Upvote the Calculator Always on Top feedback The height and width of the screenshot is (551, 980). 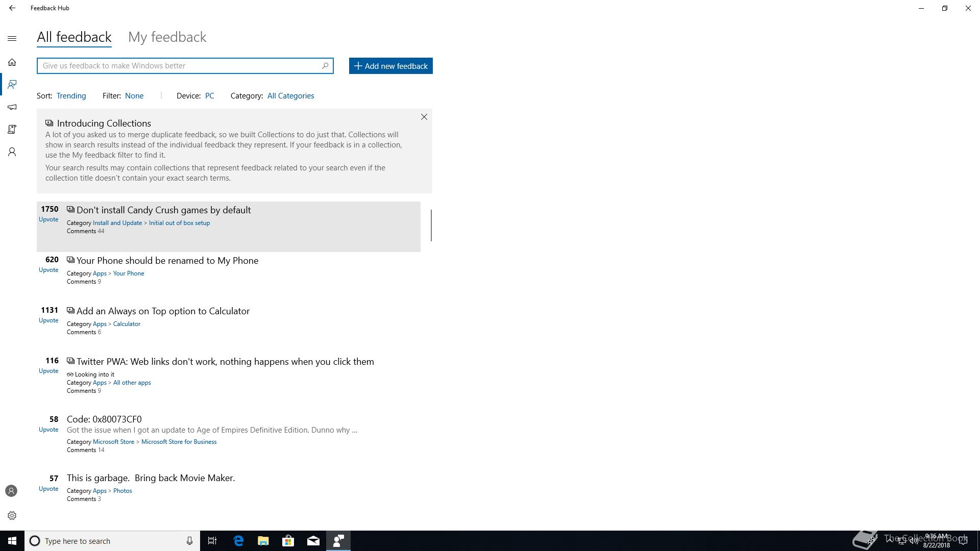tap(48, 320)
